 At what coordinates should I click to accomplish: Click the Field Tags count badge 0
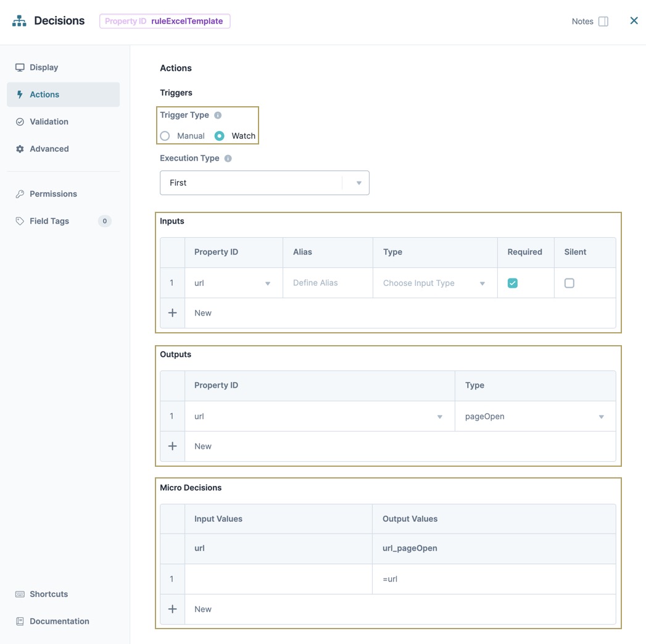105,221
